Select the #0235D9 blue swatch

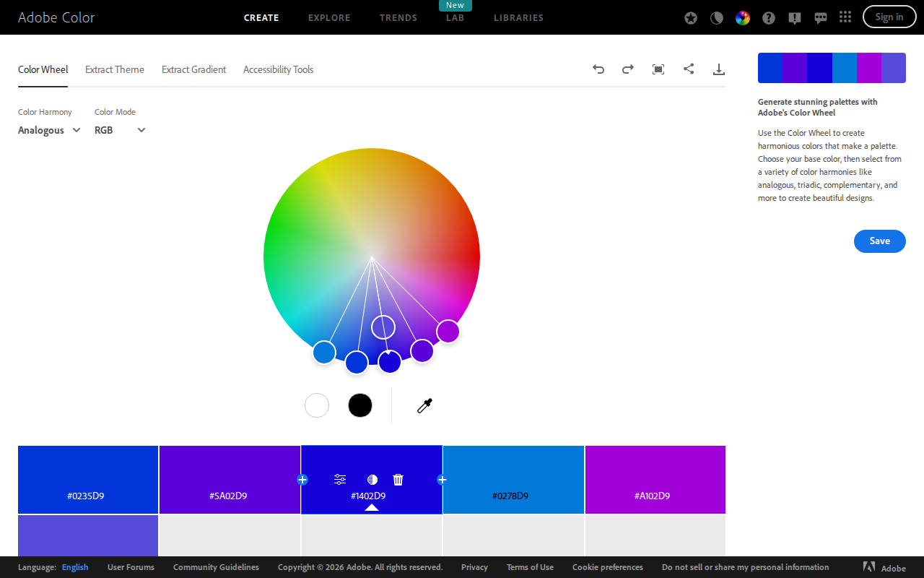(88, 480)
